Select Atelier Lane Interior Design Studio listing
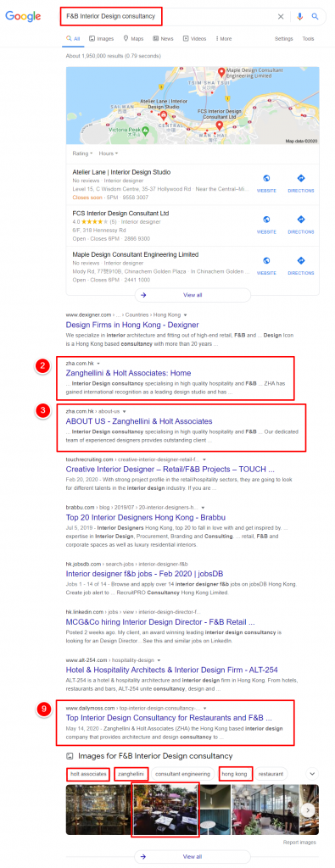The image size is (335, 868). pyautogui.click(x=121, y=172)
